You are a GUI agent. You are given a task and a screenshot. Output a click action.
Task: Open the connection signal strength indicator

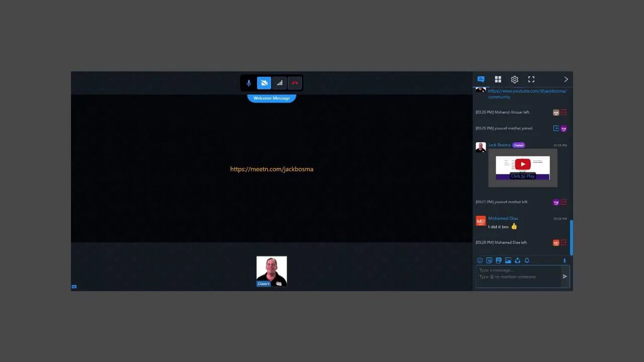click(280, 83)
